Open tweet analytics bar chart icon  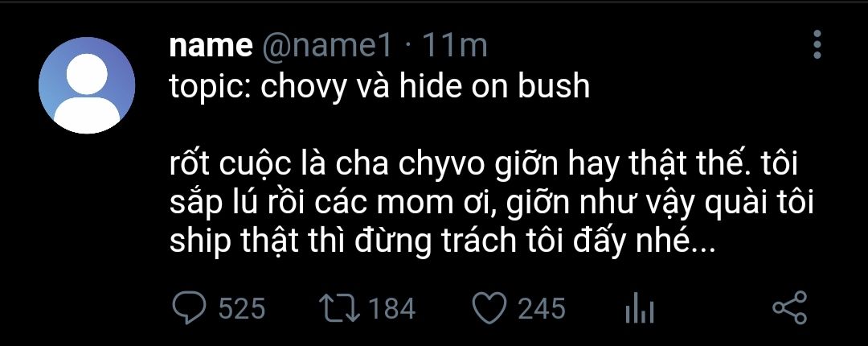coord(640,308)
